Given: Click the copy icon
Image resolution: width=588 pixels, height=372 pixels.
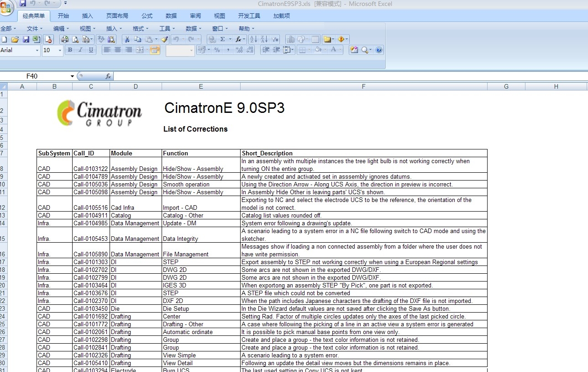Looking at the screenshot, I should pos(137,40).
